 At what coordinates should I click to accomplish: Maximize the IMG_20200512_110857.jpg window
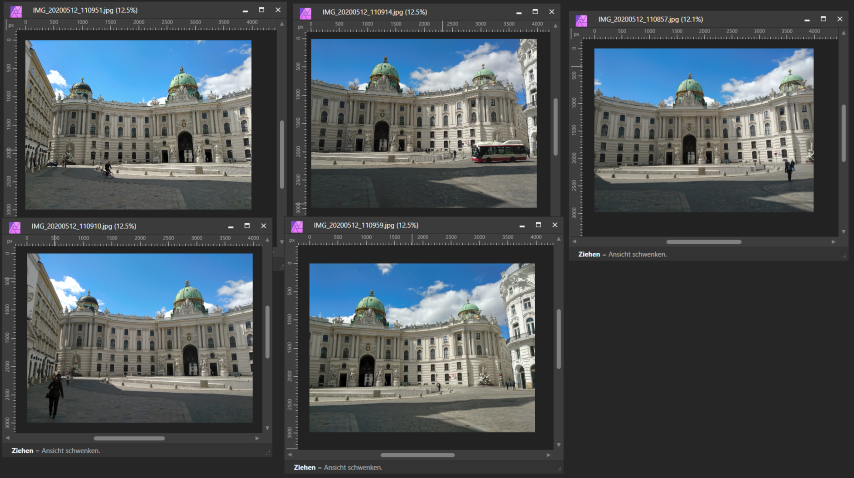tap(823, 19)
